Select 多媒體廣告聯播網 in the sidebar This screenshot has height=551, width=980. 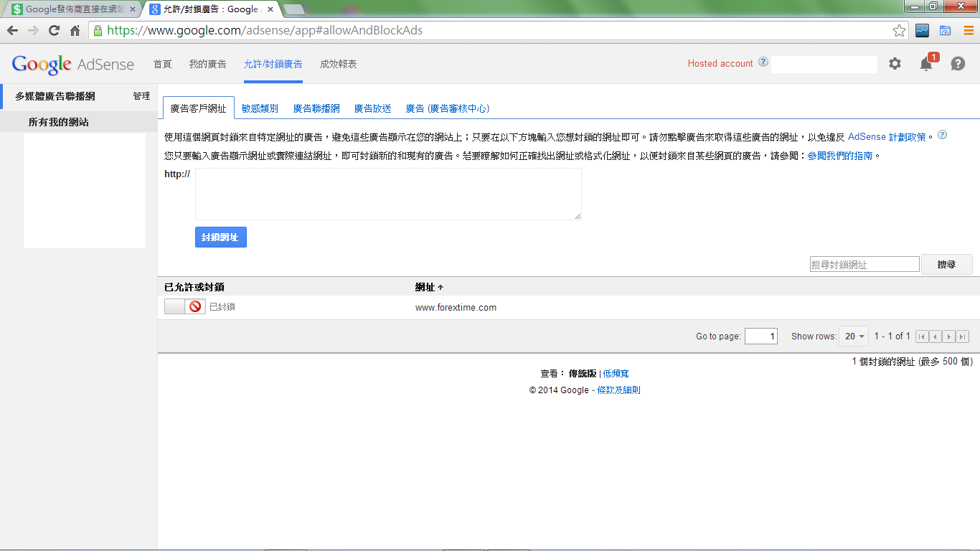(x=55, y=96)
